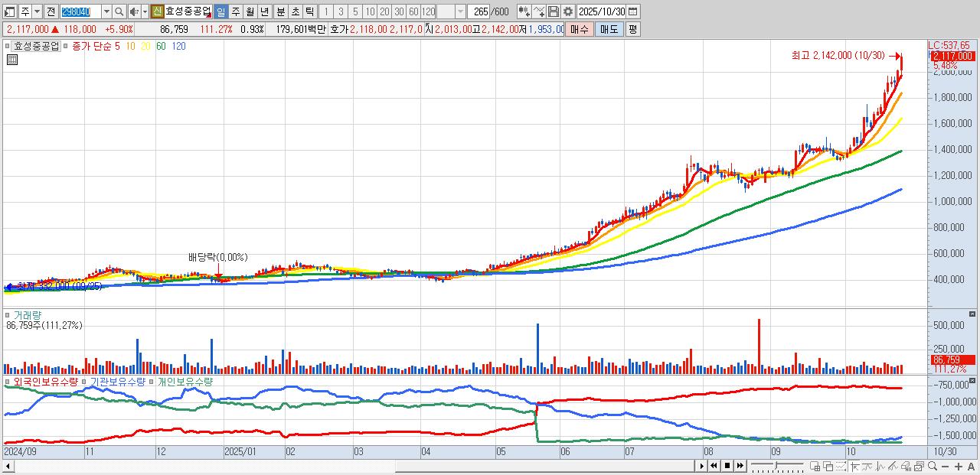980x475 pixels.
Task: Click the horizontal scrollbar left arrow
Action: click(x=7, y=466)
